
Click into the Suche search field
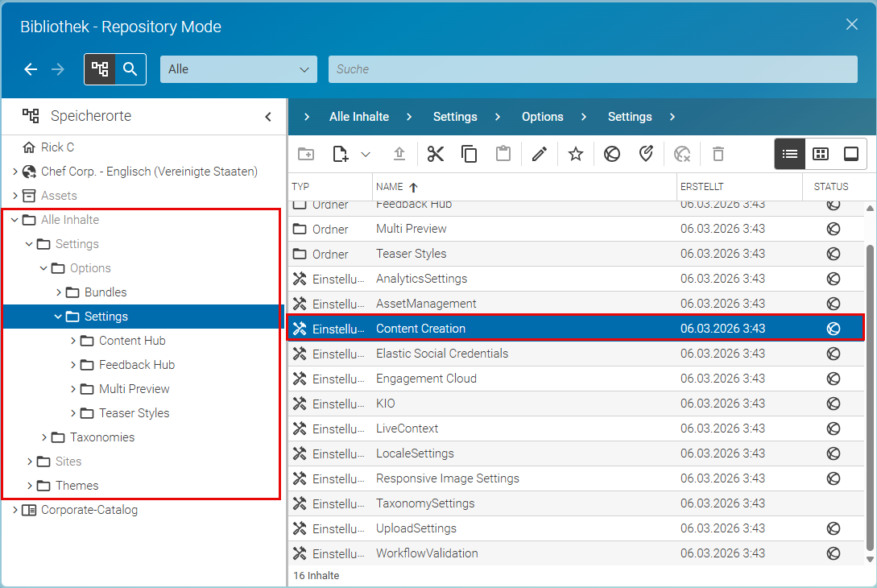pyautogui.click(x=593, y=69)
